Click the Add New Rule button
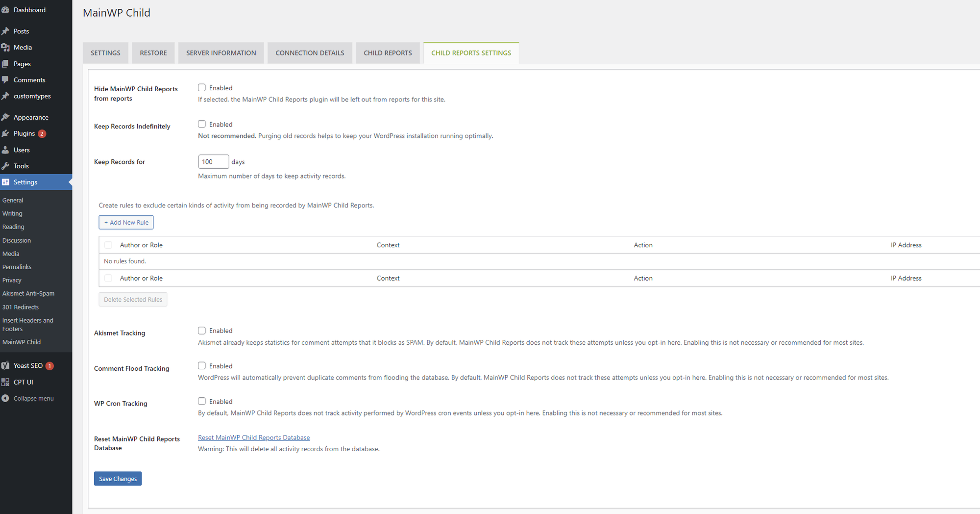980x514 pixels. (126, 222)
